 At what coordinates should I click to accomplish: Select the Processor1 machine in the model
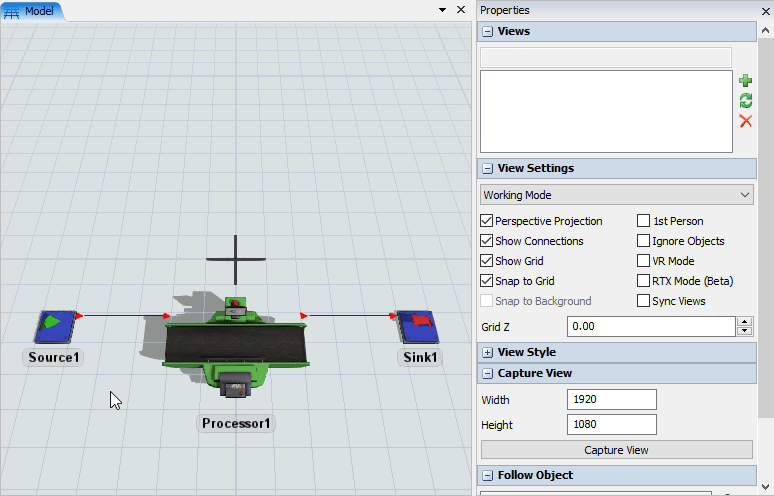[x=236, y=345]
